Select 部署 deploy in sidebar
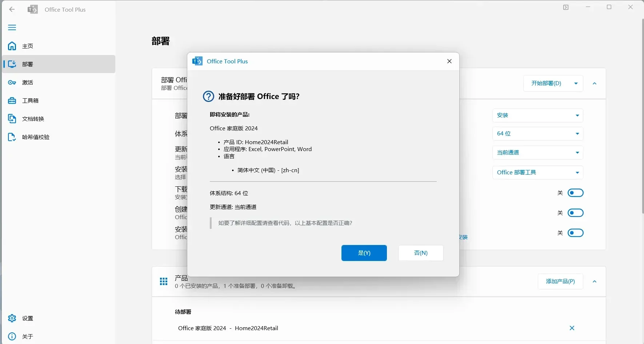This screenshot has height=344, width=644. [59, 64]
